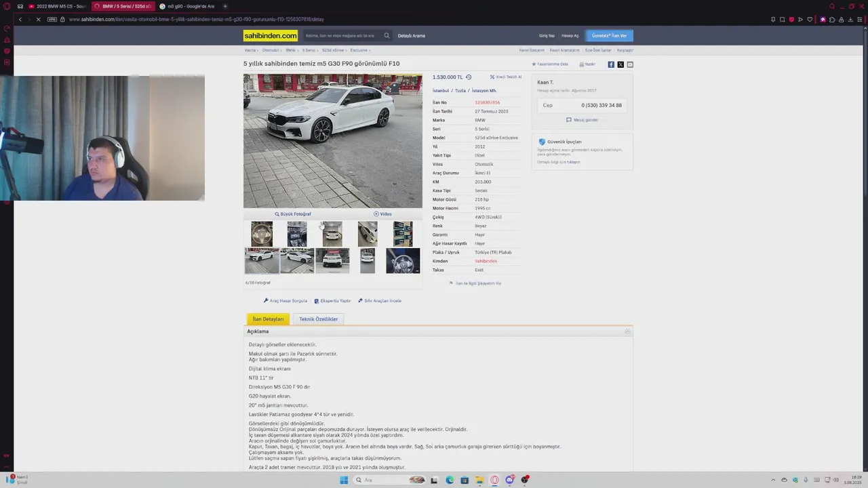Screen dimensions: 868x488
Task: Show hidden system tray icons
Action: click(774, 480)
